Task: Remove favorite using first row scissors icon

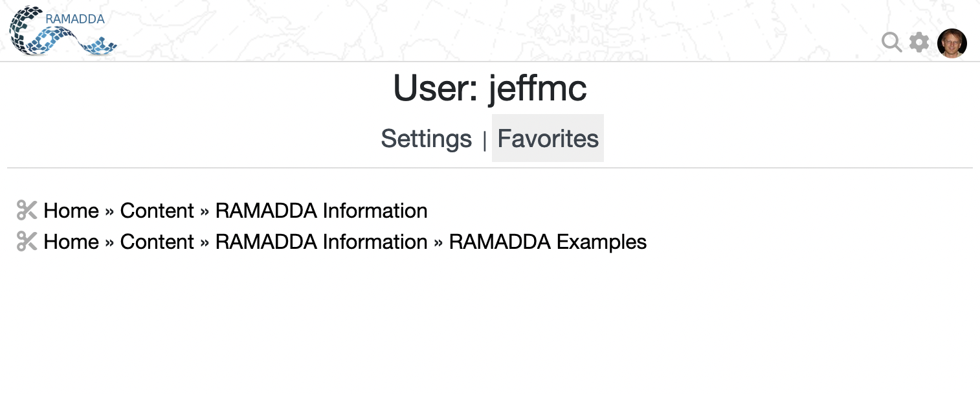Action: coord(27,211)
